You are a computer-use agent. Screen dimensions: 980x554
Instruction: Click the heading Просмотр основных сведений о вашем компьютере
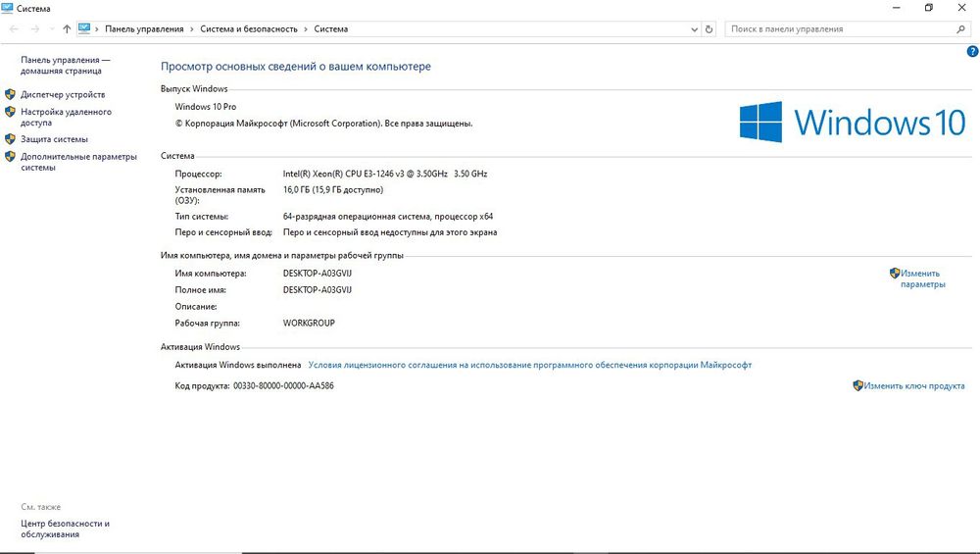[296, 67]
